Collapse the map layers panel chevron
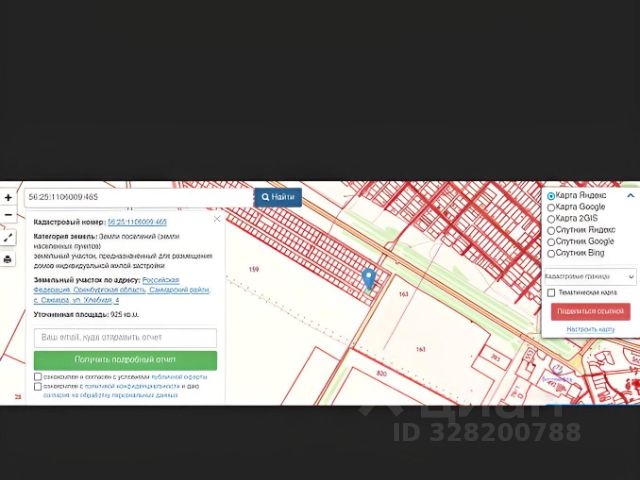The width and height of the screenshot is (640, 480). pos(630,196)
